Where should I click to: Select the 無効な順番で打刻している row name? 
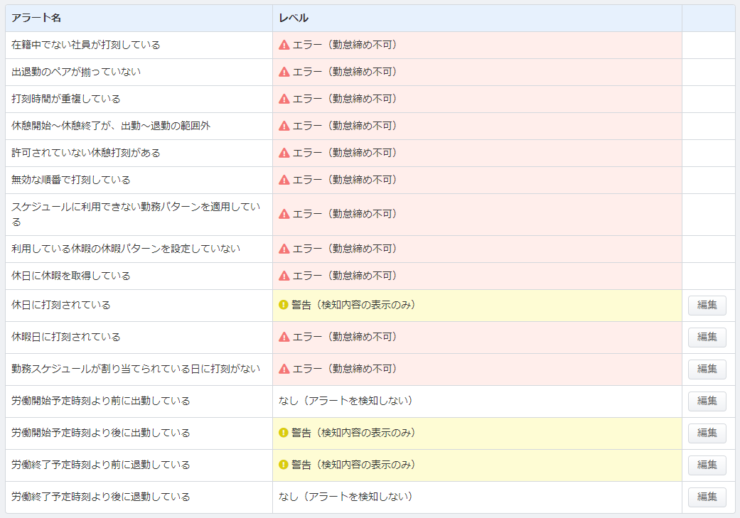tap(71, 180)
